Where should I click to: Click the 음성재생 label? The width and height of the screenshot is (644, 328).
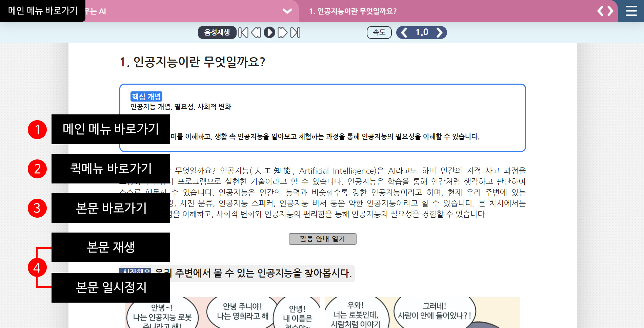(217, 32)
